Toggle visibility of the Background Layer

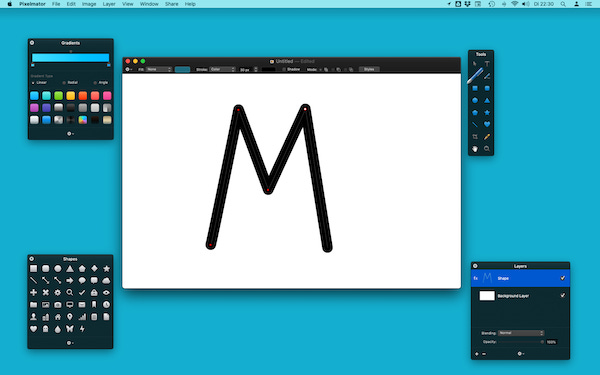tap(562, 295)
